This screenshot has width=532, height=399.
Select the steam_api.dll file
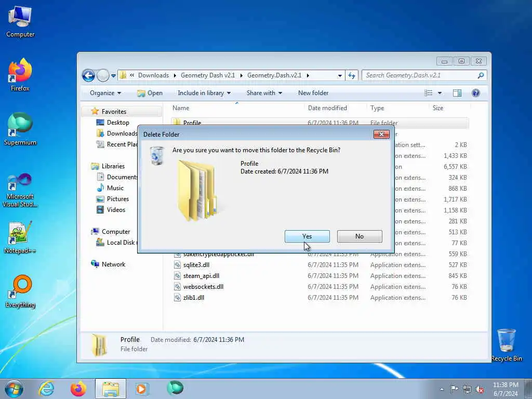pyautogui.click(x=201, y=275)
